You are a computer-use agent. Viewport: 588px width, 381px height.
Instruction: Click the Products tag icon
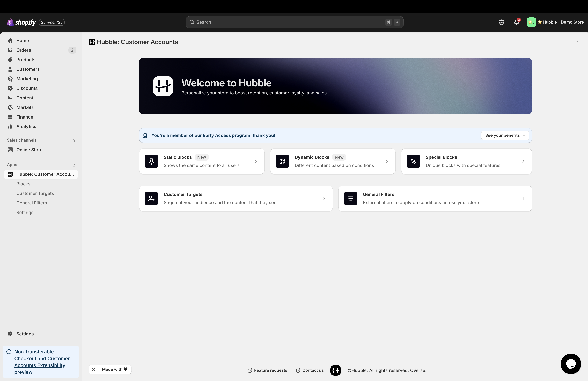10,60
